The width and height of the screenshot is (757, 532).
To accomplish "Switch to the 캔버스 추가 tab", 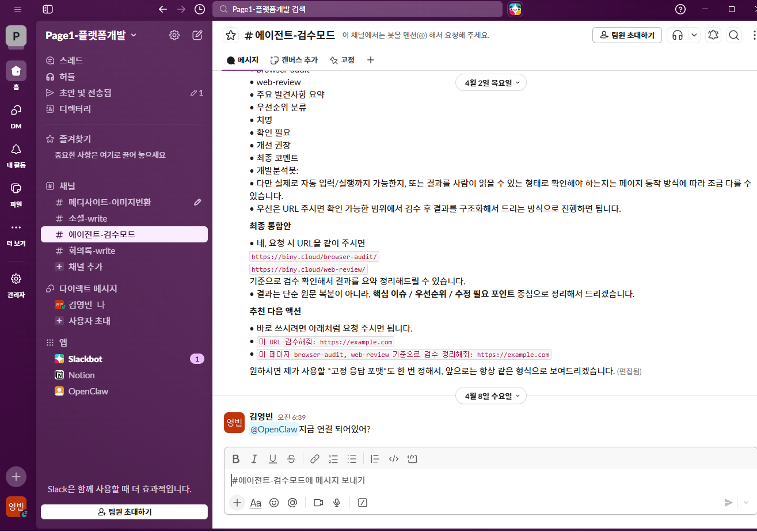I will click(x=294, y=60).
